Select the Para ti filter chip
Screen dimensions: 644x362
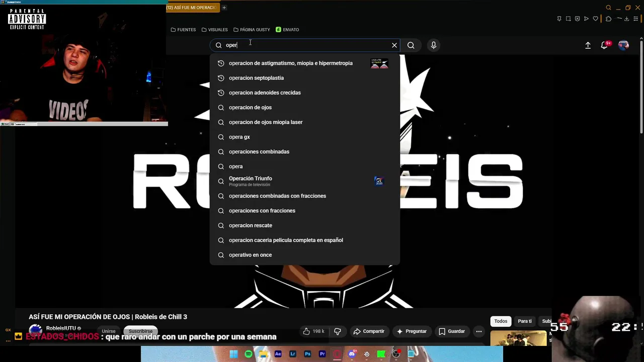(x=525, y=321)
